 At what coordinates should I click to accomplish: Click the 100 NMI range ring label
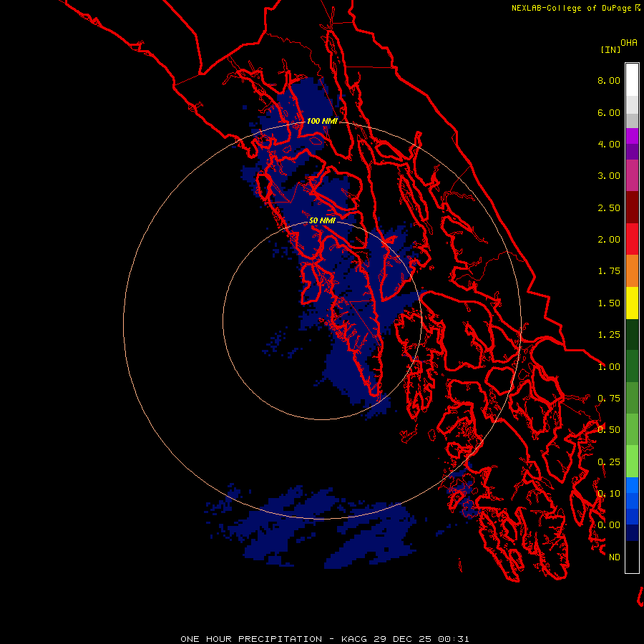322,121
